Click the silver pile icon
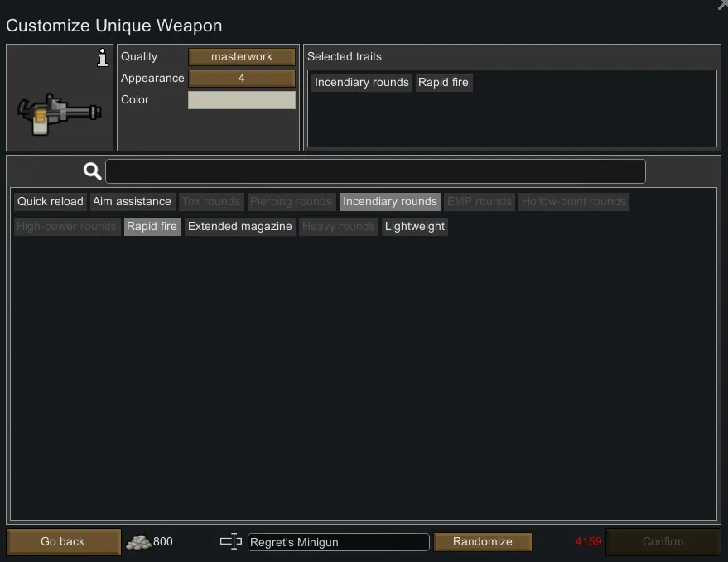Image resolution: width=728 pixels, height=562 pixels. [x=138, y=542]
